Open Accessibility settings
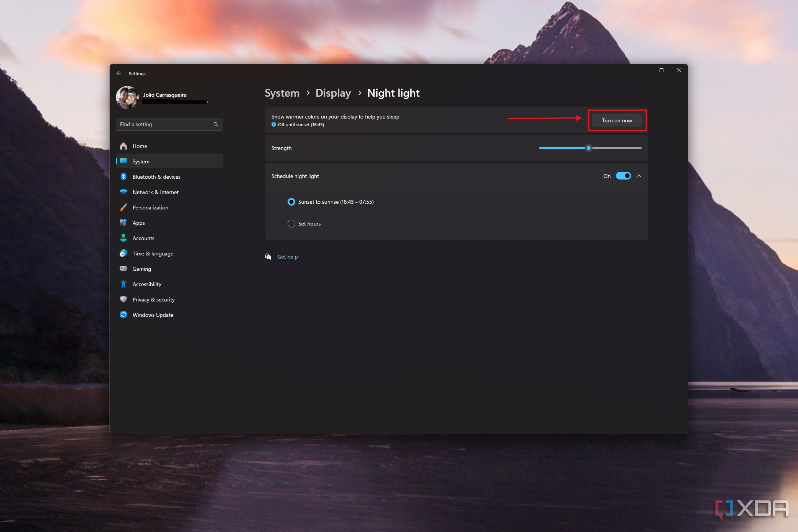Screen dimensions: 798x532 click(146, 284)
